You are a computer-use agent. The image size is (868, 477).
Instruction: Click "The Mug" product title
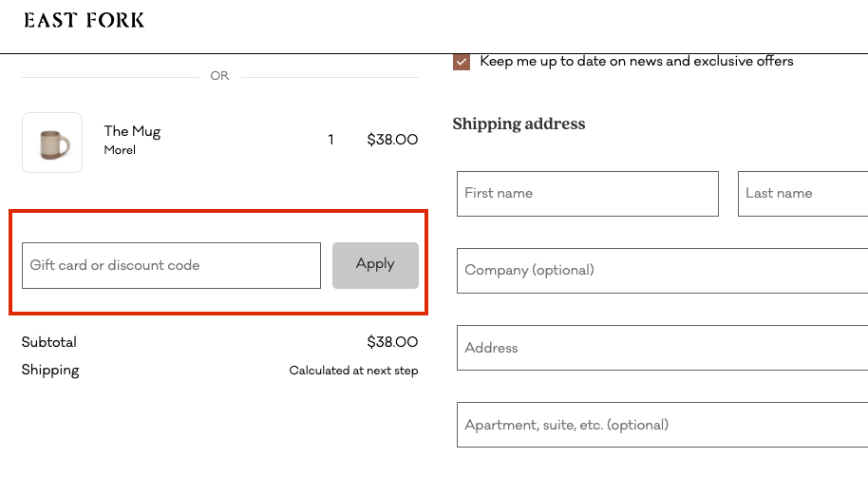click(x=132, y=131)
